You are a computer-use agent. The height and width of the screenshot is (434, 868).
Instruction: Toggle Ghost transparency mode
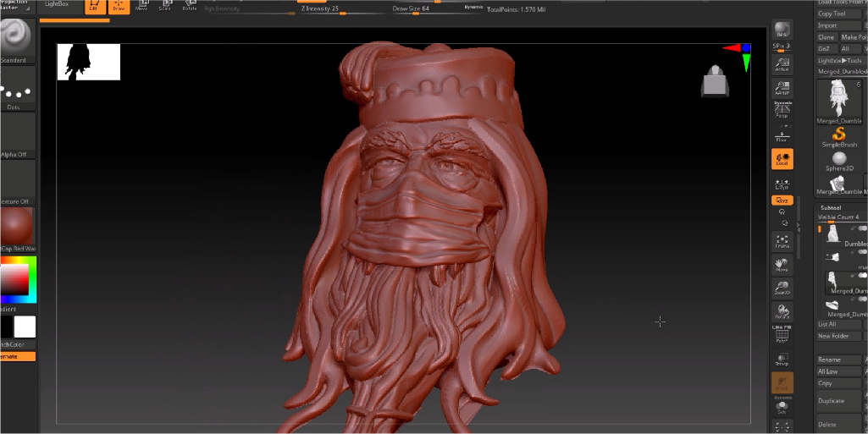pos(782,382)
